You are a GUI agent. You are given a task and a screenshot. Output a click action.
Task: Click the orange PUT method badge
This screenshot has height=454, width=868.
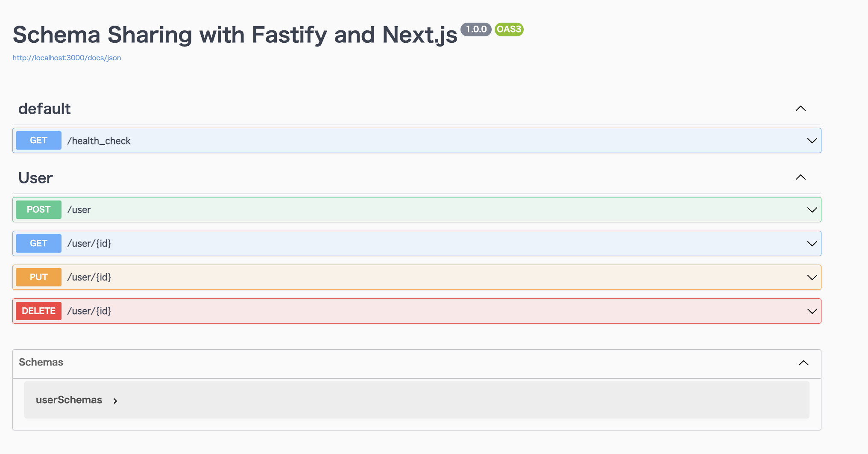(38, 277)
